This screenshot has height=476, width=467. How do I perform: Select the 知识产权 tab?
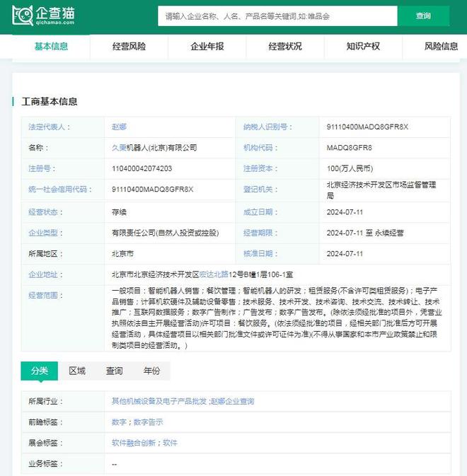click(x=363, y=47)
